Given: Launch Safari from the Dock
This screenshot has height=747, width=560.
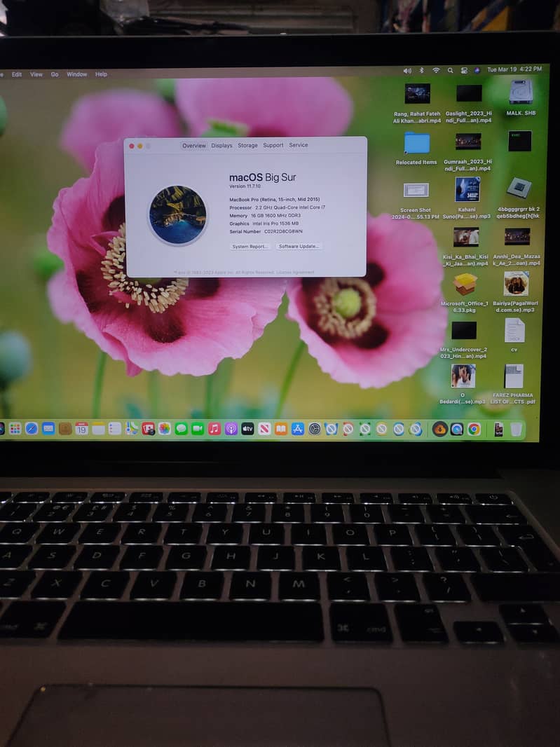Looking at the screenshot, I should coord(32,429).
